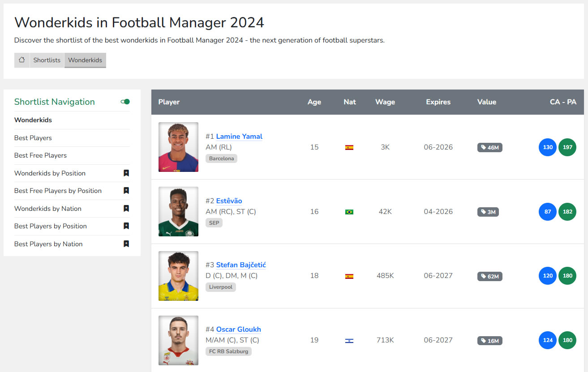
Task: Click the home icon in breadcrumb
Action: click(x=22, y=60)
